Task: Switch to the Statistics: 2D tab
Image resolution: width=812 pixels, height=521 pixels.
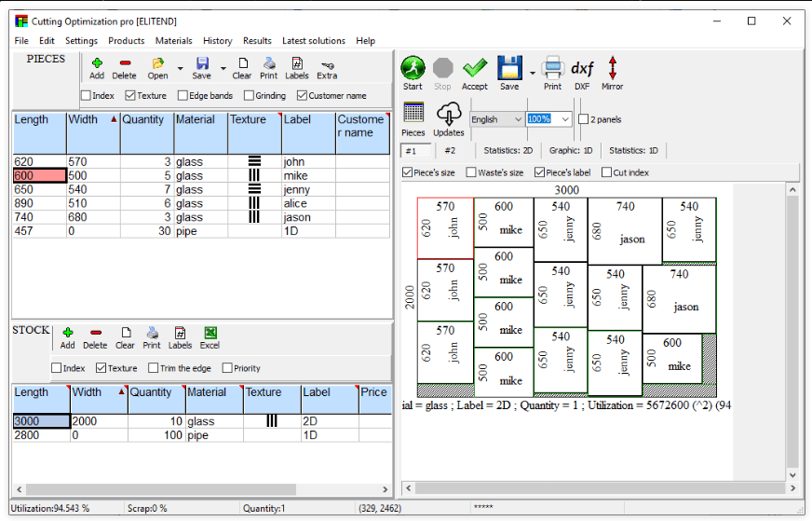Action: click(x=508, y=150)
